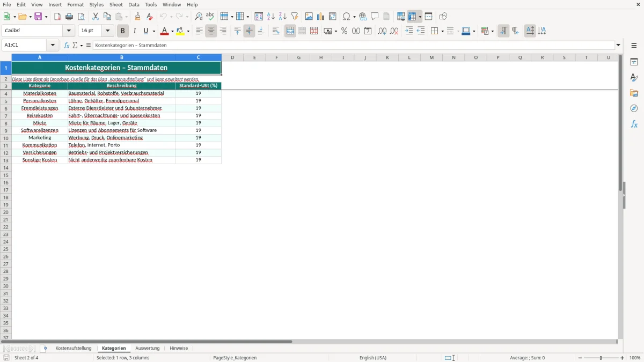The height and width of the screenshot is (362, 644).
Task: Click the Cut scissors icon
Action: click(x=96, y=17)
